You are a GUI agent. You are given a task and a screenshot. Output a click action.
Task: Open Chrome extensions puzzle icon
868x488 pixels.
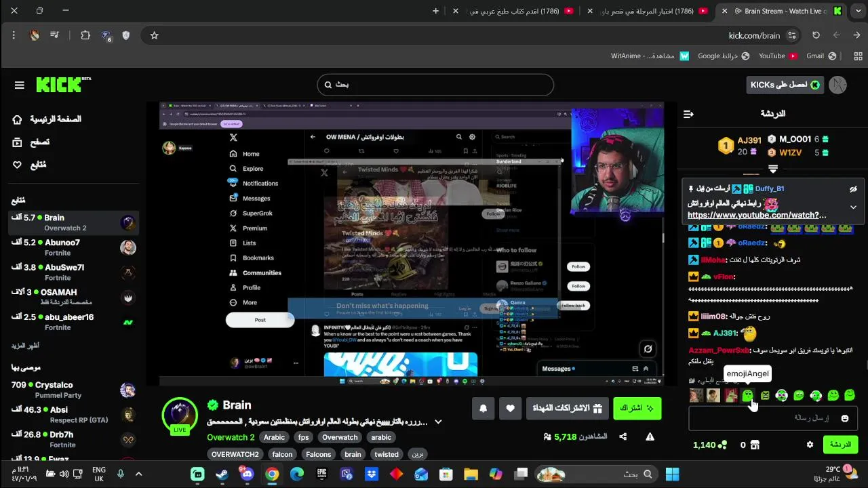(85, 35)
